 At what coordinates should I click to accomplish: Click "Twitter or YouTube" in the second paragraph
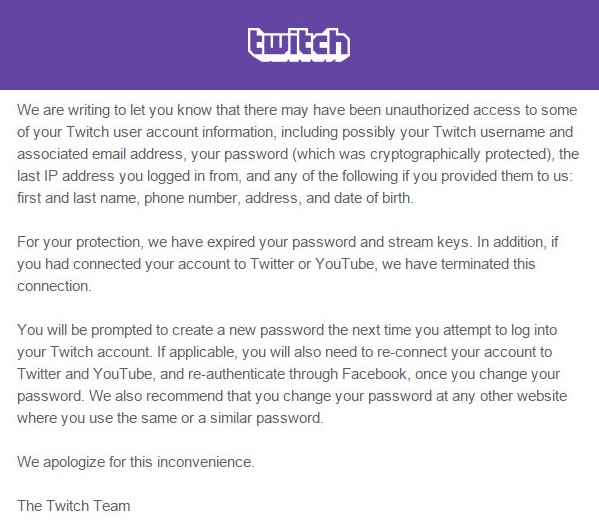click(312, 264)
